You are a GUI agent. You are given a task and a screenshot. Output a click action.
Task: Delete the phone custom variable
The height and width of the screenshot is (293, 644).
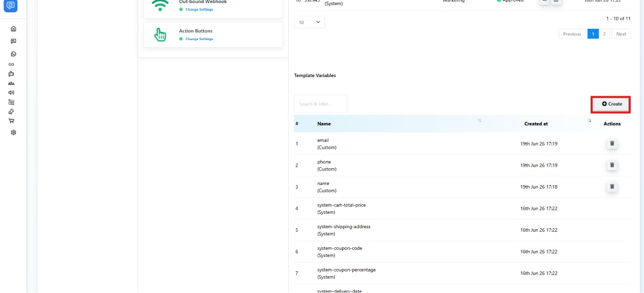[612, 165]
